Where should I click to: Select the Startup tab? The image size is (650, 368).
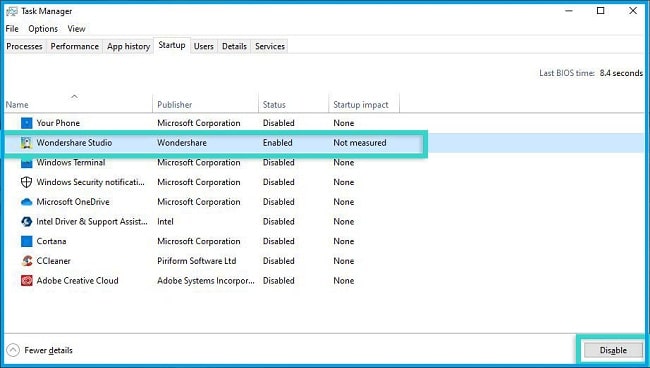click(172, 45)
